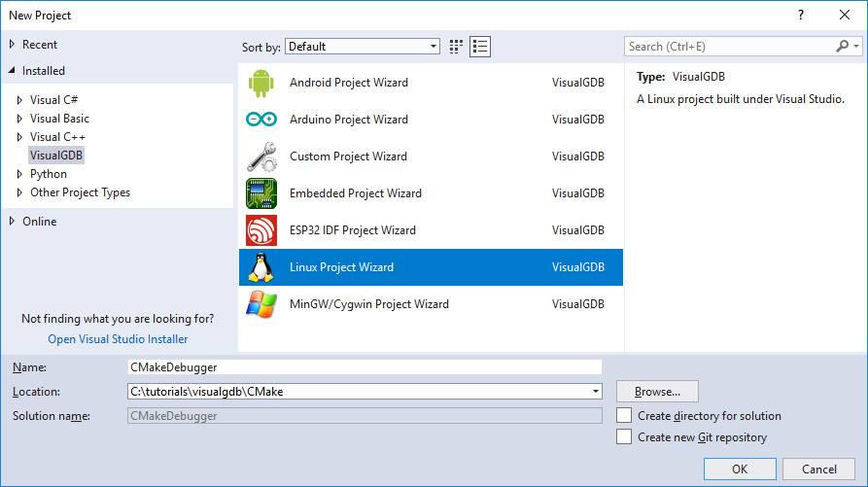Enable Create new Git repository

pos(624,436)
